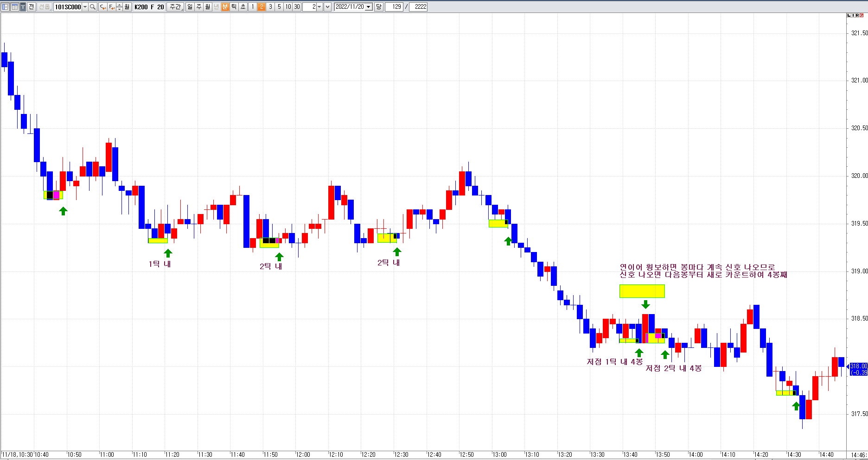Expand the interval value 2 dropdown
The height and width of the screenshot is (460, 868).
click(x=319, y=7)
